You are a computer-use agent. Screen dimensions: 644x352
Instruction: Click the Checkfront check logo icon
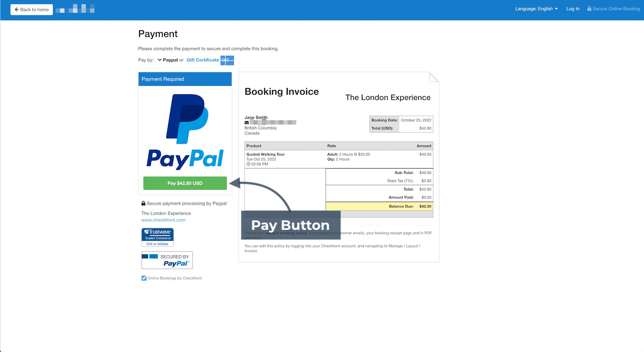144,278
